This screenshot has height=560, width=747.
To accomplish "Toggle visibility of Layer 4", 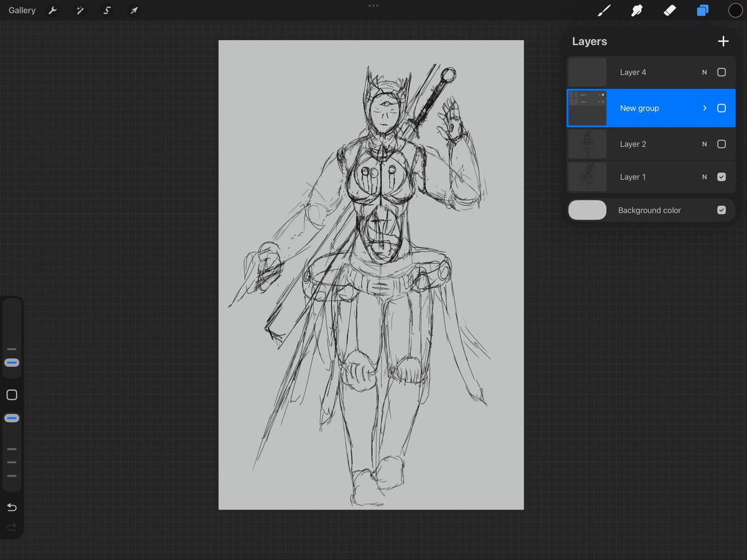I will coord(721,72).
